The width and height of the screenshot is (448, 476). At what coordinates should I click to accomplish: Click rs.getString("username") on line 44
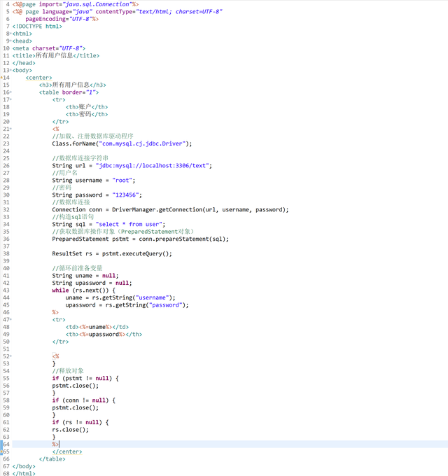point(132,297)
